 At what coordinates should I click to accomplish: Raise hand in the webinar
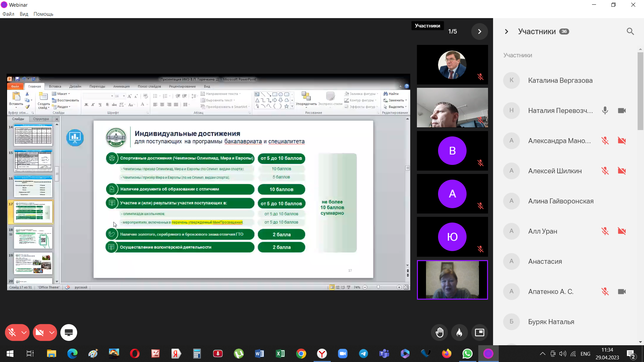(x=440, y=333)
